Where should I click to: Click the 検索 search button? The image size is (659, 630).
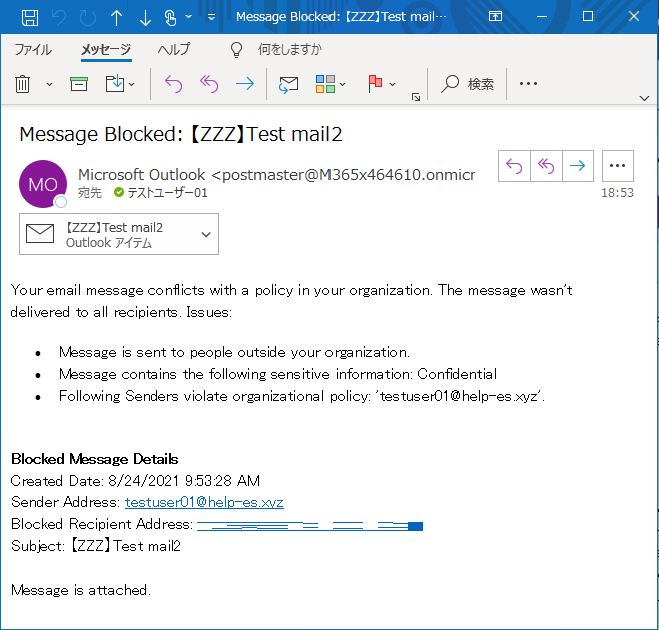tap(468, 84)
